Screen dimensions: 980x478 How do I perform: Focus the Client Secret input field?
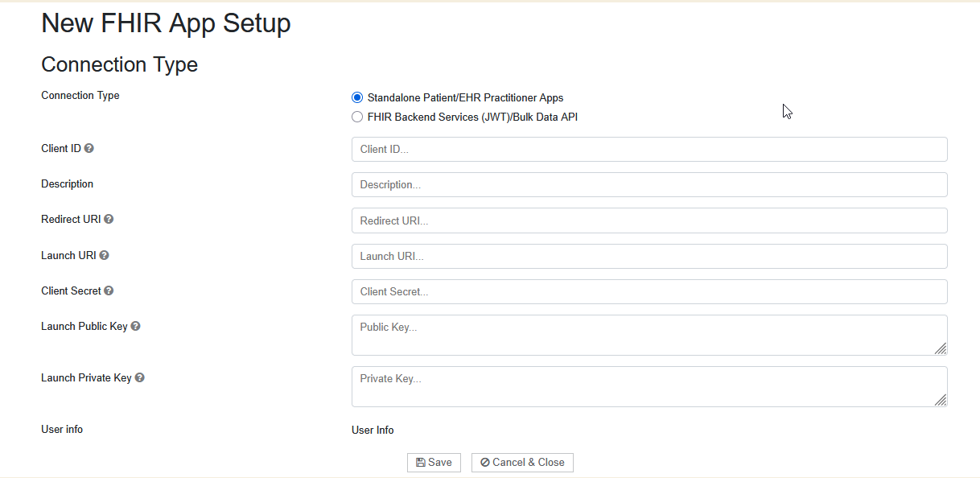[x=649, y=291]
